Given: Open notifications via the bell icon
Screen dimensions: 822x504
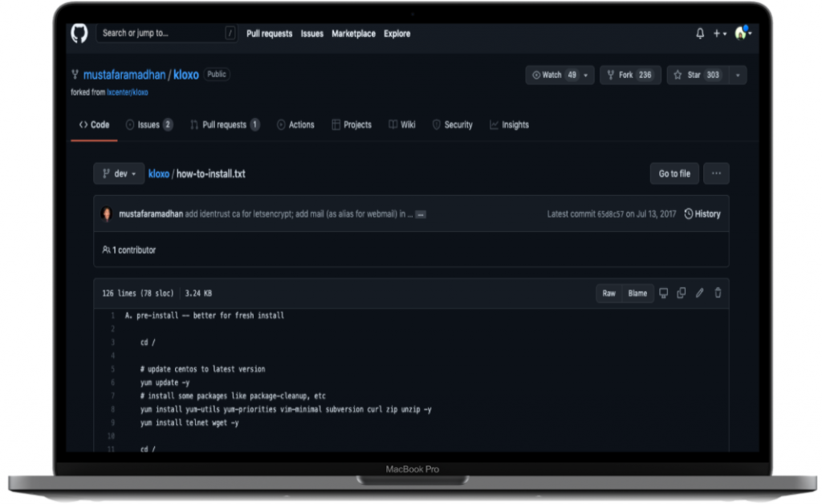Looking at the screenshot, I should [700, 33].
